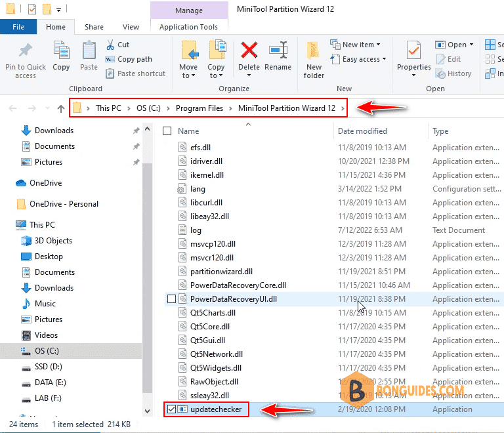
Task: Select DATA (E:) drive in sidebar
Action: pyautogui.click(x=50, y=382)
